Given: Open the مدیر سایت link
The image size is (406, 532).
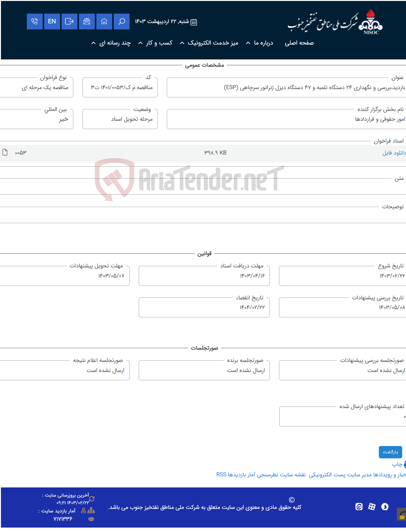Looking at the screenshot, I should (360, 475).
